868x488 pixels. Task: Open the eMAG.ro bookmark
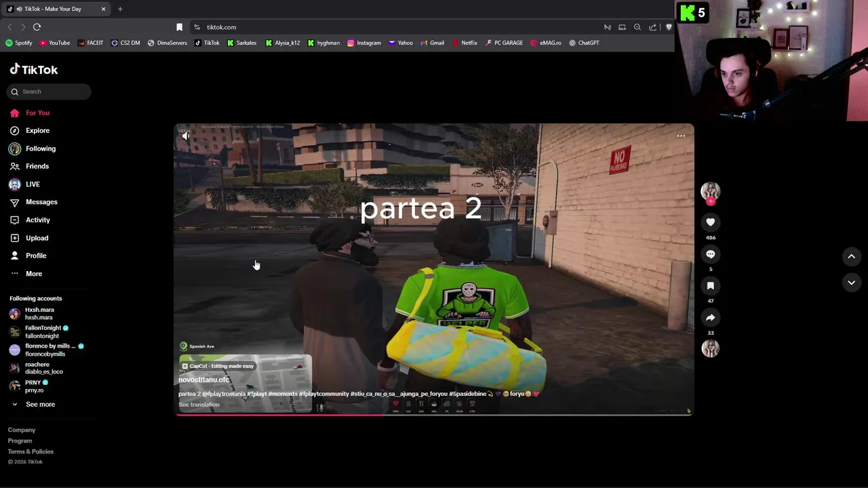[x=546, y=43]
